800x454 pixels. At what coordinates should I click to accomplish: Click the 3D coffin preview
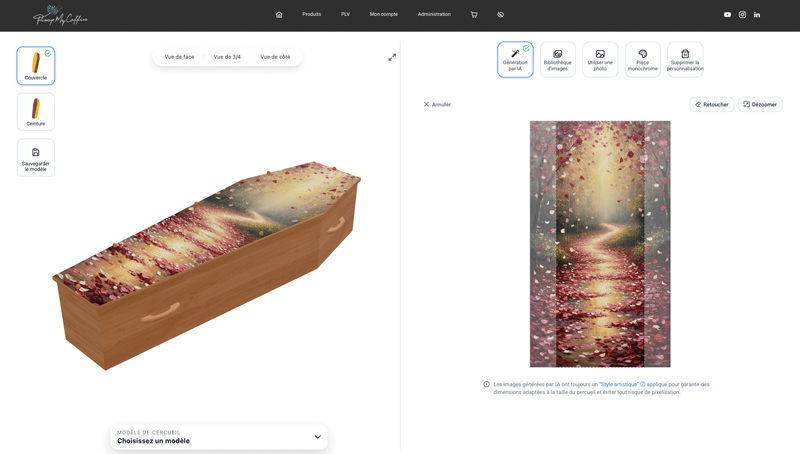(x=207, y=265)
